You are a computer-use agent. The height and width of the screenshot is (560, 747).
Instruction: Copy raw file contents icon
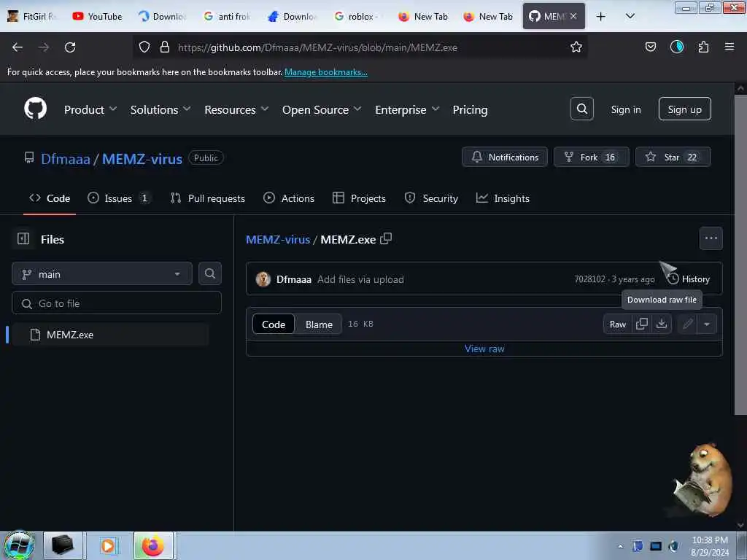[642, 324]
